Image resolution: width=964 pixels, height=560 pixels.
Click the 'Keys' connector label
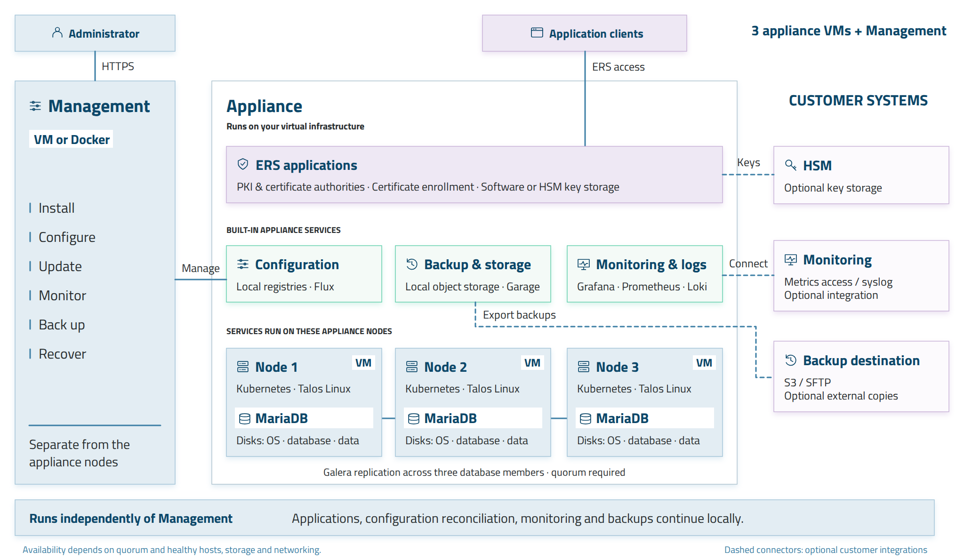(x=748, y=162)
